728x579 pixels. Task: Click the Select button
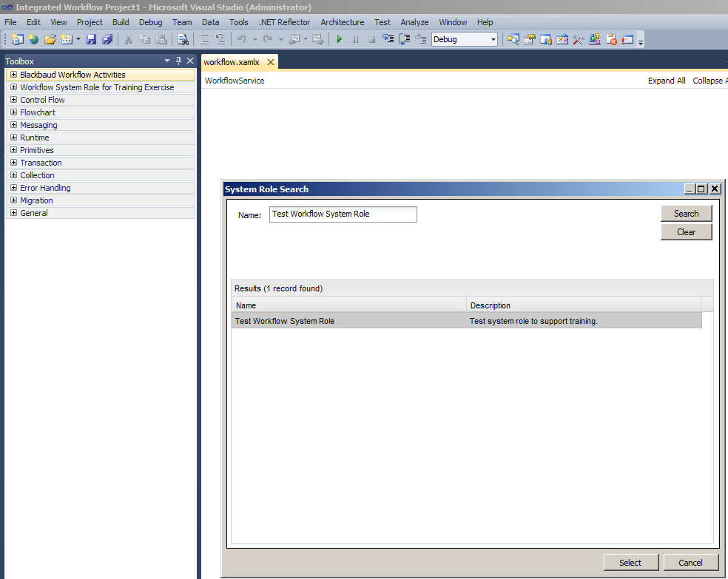[x=630, y=563]
